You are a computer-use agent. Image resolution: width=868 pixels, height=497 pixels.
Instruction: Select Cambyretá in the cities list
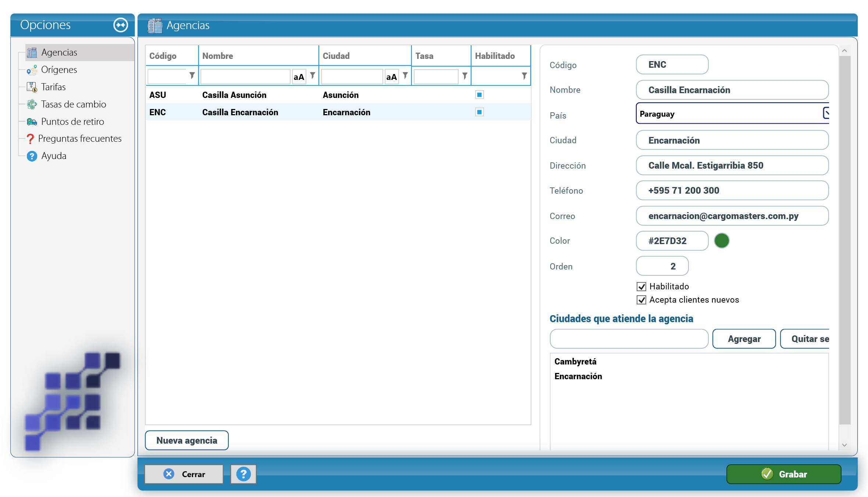pyautogui.click(x=576, y=362)
